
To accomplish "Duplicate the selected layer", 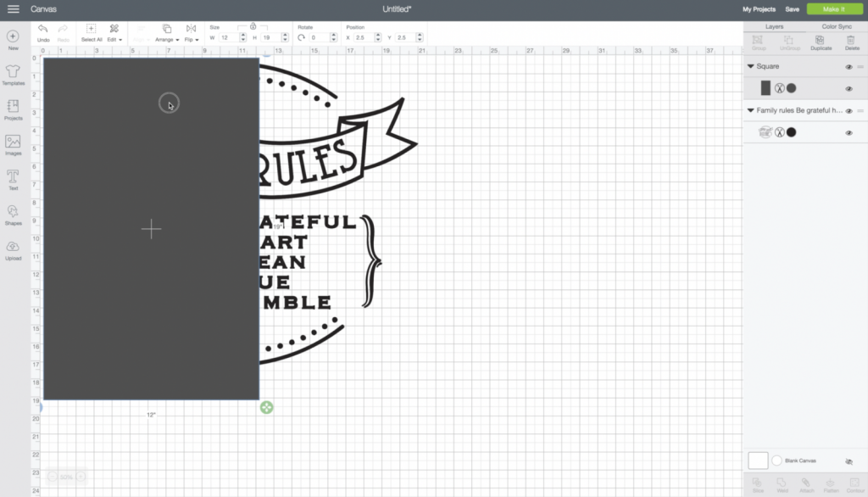I will tap(820, 42).
